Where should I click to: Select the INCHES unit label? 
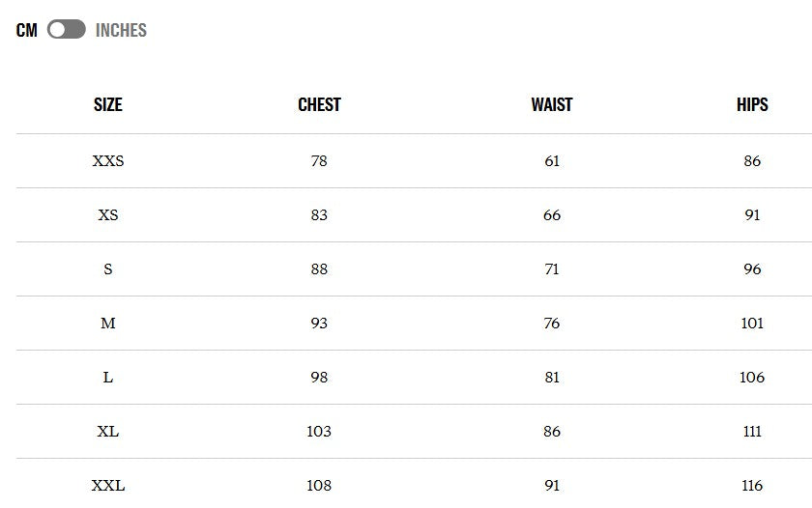[x=121, y=30]
